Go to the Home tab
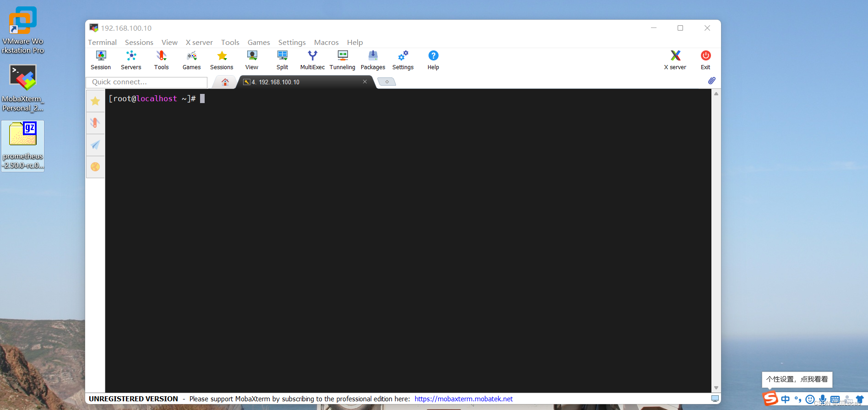 (225, 82)
